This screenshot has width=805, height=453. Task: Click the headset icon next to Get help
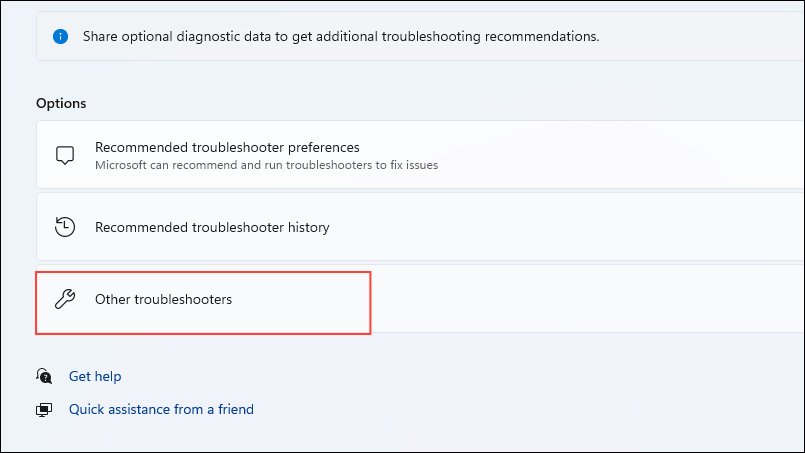click(44, 376)
